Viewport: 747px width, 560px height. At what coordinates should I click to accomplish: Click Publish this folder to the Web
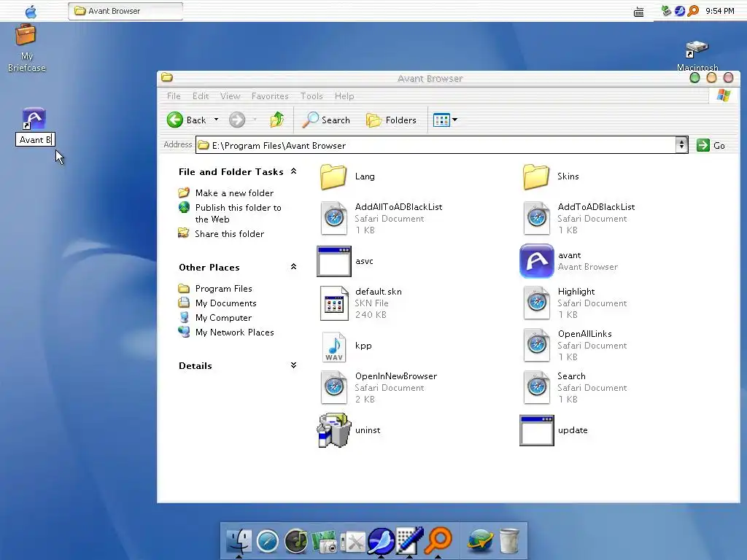(239, 214)
